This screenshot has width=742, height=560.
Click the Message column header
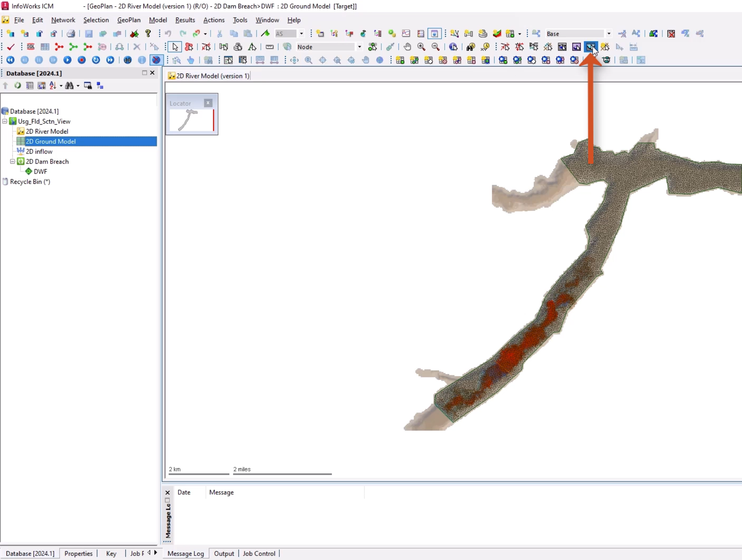[221, 492]
